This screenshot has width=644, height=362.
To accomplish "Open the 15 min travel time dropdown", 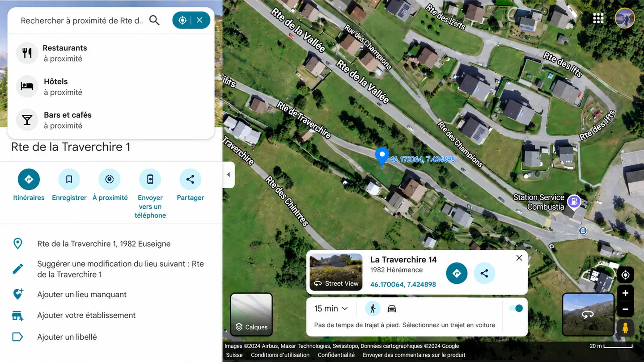I will (x=331, y=308).
